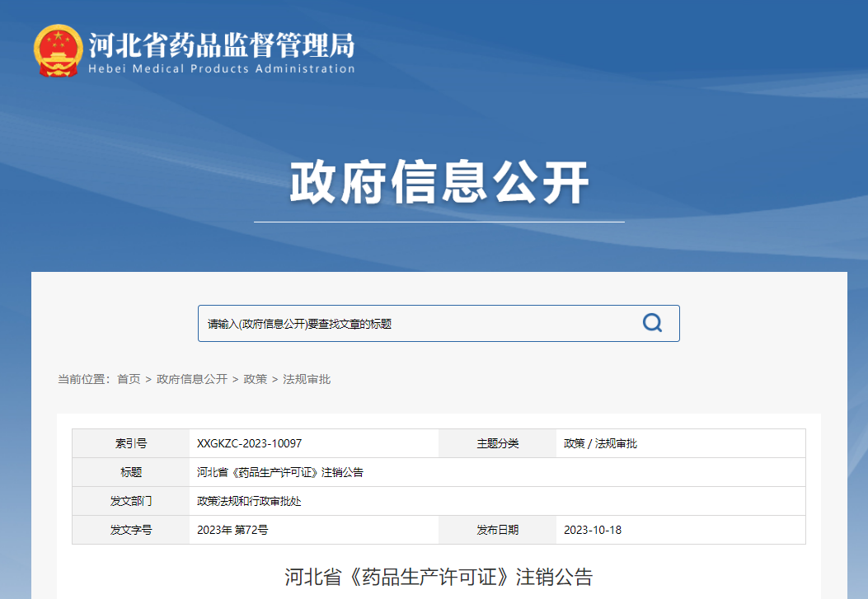This screenshot has height=599, width=868.
Task: Click the 当前位置 label text
Action: pos(83,379)
